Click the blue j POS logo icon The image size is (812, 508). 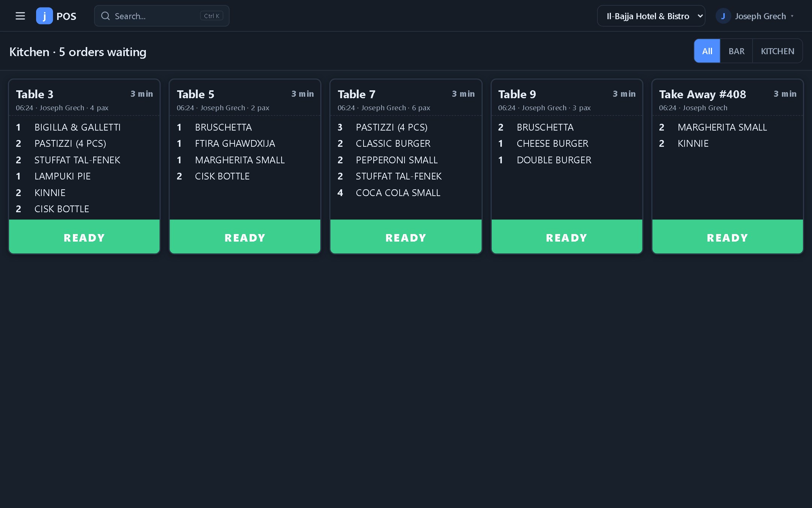coord(44,16)
